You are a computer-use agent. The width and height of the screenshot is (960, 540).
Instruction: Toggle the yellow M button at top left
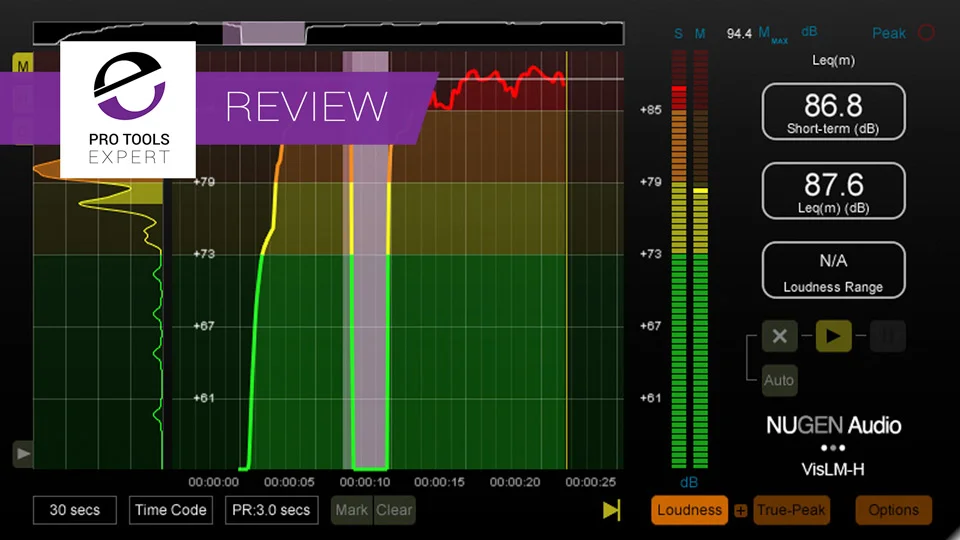23,65
